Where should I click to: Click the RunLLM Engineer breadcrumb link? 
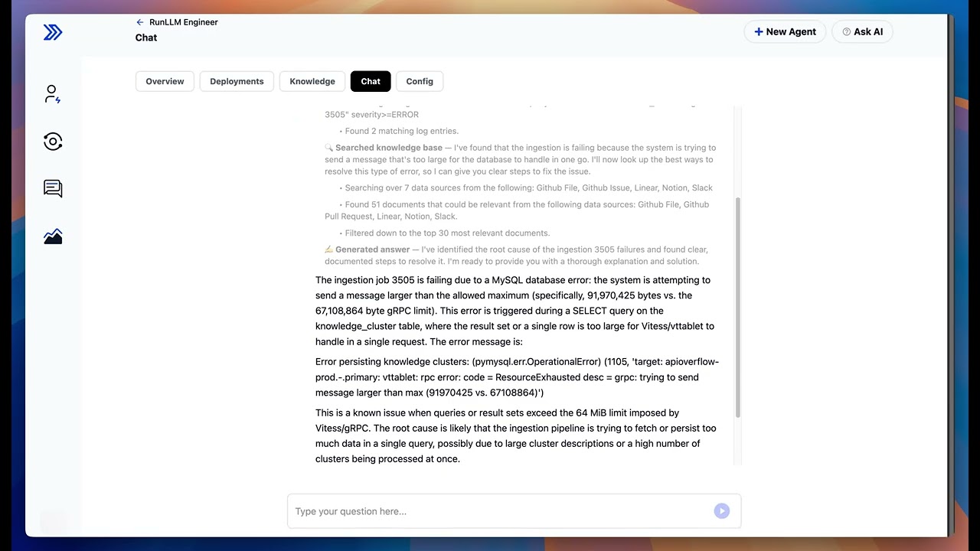184,22
